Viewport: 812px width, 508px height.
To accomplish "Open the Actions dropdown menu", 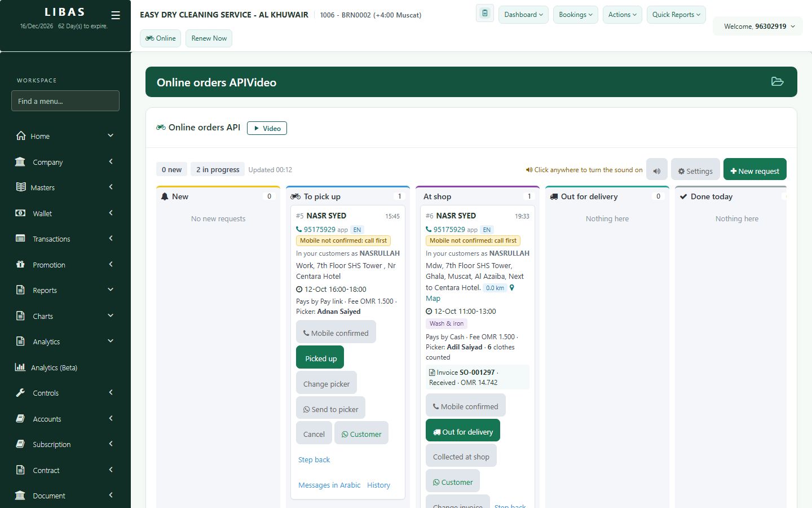I will click(623, 15).
